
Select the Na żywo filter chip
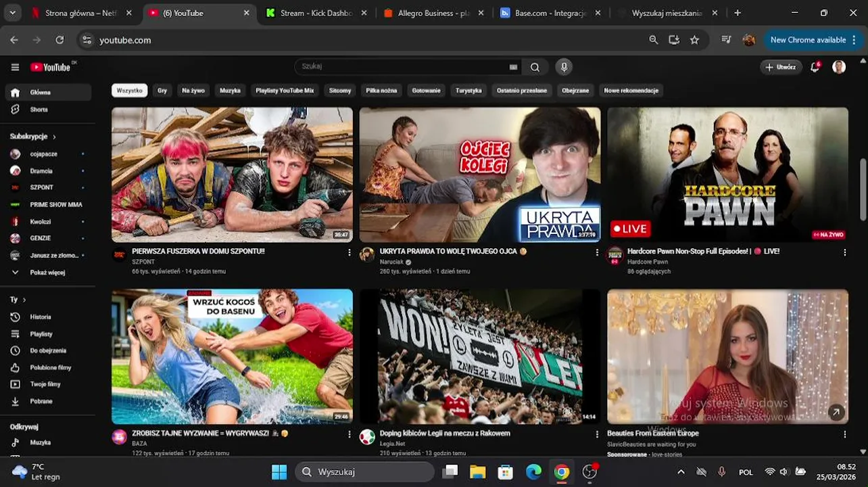pyautogui.click(x=193, y=90)
